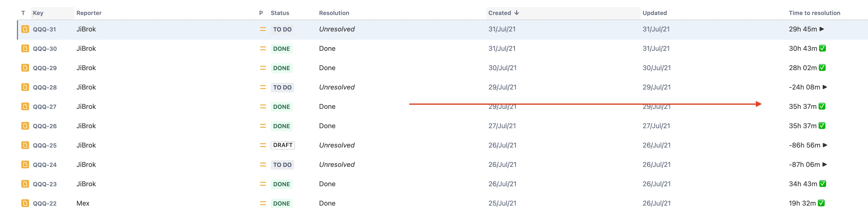Sort by the Created column arrow
The height and width of the screenshot is (208, 868).
click(x=517, y=13)
